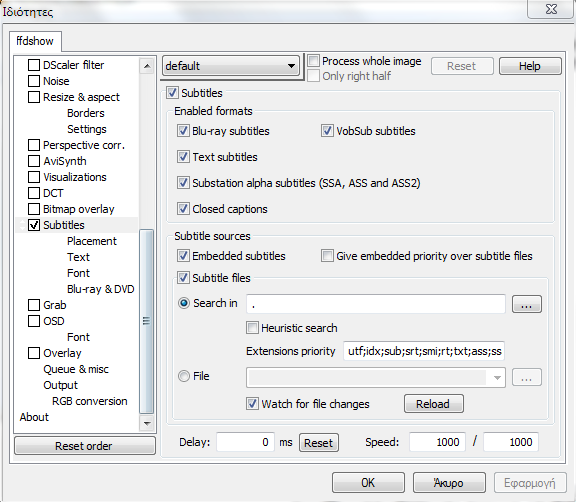Enable Heuristic search option

[x=252, y=328]
